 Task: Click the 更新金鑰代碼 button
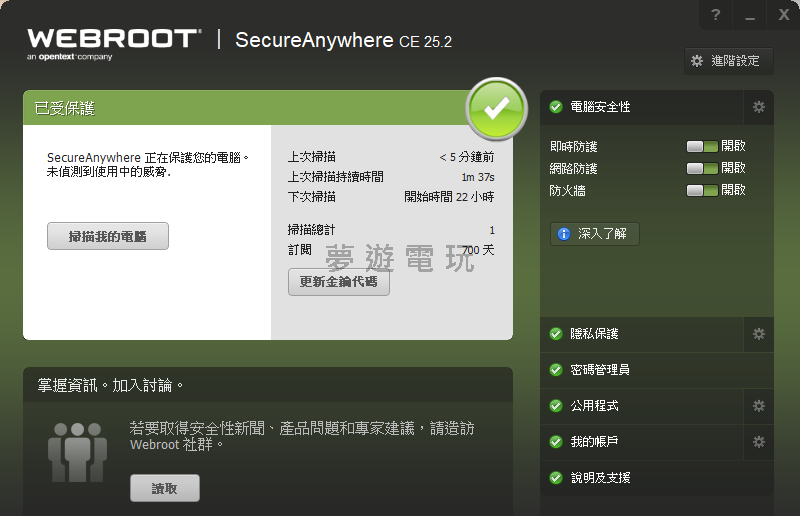pos(339,282)
